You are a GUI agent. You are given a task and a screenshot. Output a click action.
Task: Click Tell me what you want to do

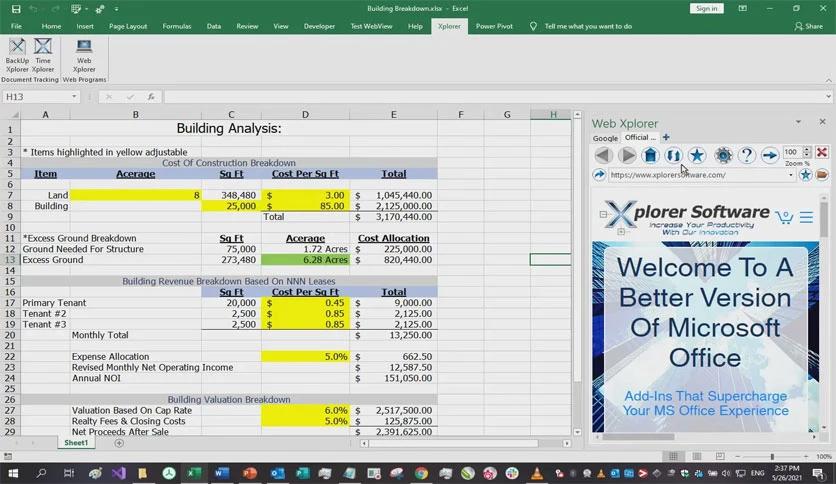[588, 26]
